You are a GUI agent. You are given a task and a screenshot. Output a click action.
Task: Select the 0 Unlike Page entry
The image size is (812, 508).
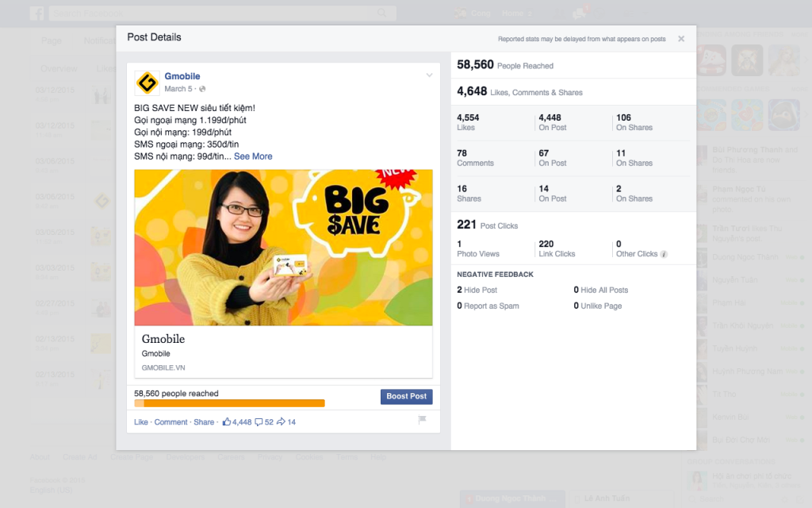click(x=598, y=306)
